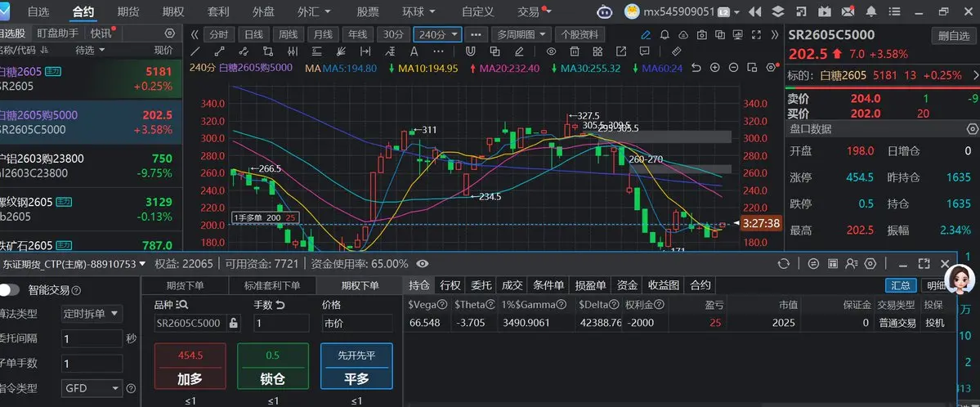Switch to the 标准套利下单 tab
The width and height of the screenshot is (980, 407).
tap(272, 286)
